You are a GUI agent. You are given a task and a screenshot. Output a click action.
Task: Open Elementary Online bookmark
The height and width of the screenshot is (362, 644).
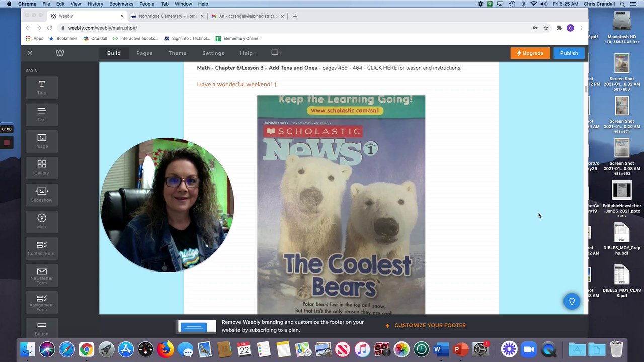click(238, 38)
